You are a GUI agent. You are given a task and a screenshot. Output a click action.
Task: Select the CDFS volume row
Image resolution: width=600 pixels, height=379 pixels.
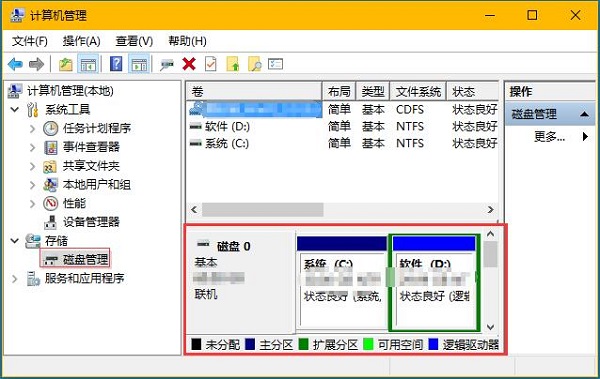point(343,109)
